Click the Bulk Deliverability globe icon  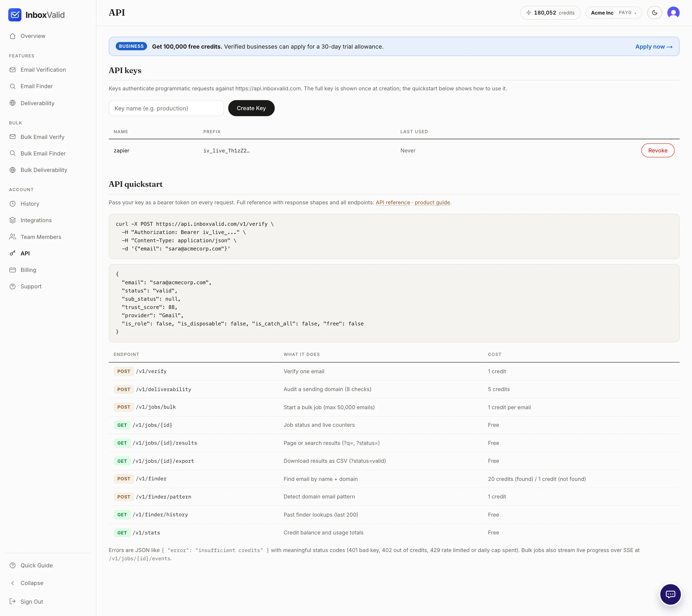click(13, 170)
